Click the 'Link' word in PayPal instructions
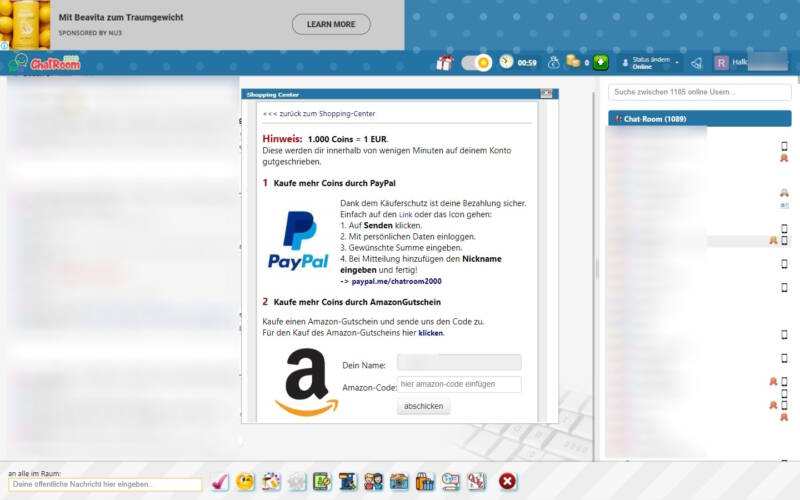Screen dimensions: 800x500 (x=405, y=215)
